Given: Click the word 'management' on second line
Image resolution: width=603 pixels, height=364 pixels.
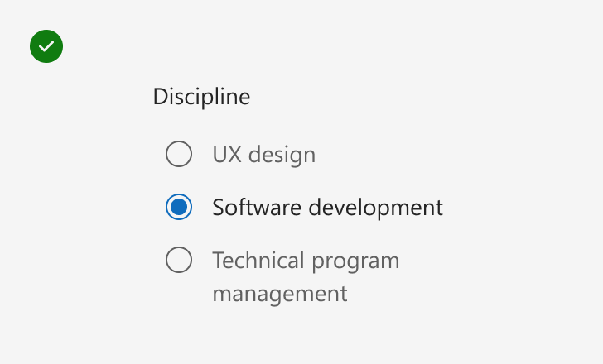Looking at the screenshot, I should (280, 295).
